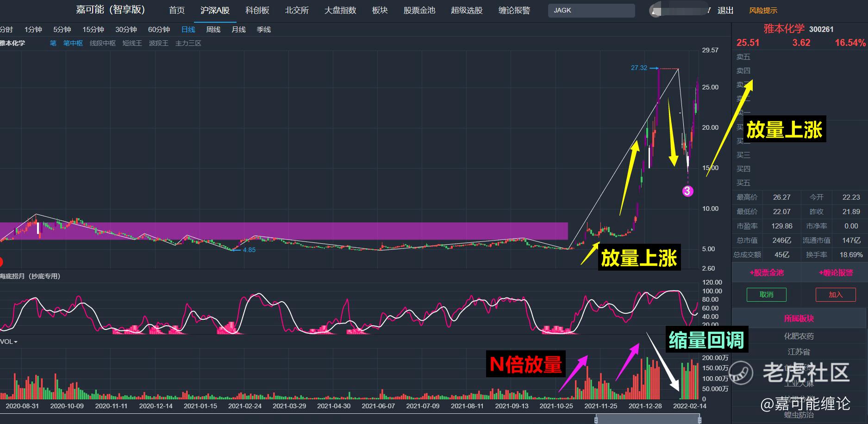Open the 板块 tab
Image resolution: width=868 pixels, height=424 pixels.
380,10
